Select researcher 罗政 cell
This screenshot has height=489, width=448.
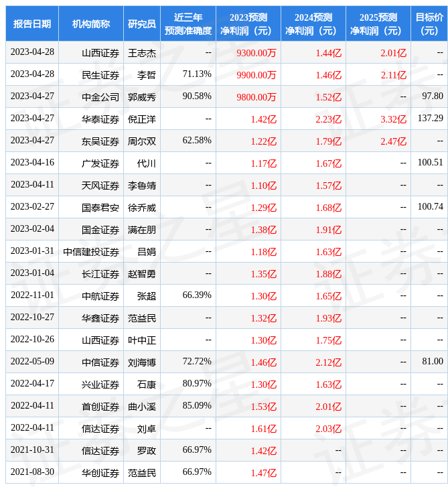(x=142, y=451)
